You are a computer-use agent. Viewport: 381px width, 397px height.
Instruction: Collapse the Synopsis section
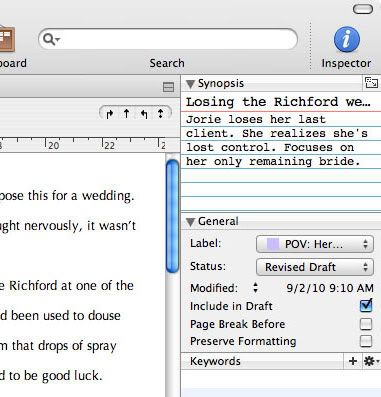coord(190,84)
